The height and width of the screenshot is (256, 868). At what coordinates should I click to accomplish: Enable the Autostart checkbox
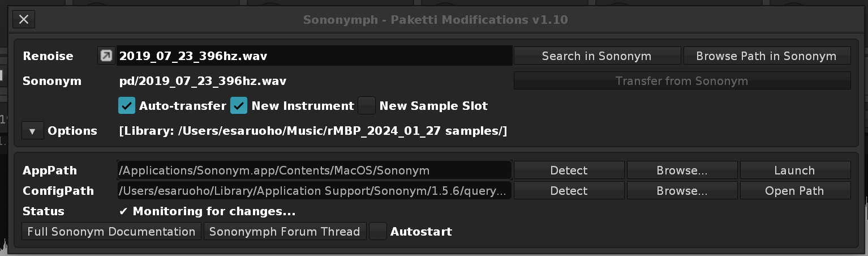click(x=378, y=232)
